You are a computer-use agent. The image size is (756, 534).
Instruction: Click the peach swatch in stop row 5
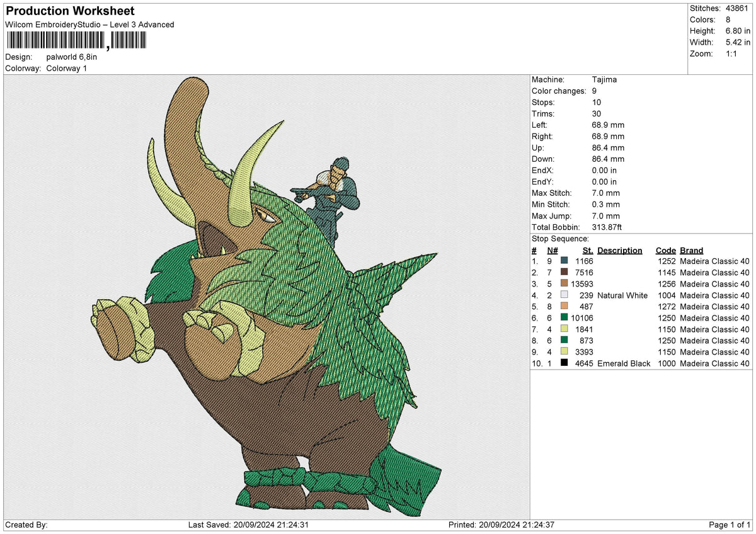pyautogui.click(x=564, y=307)
